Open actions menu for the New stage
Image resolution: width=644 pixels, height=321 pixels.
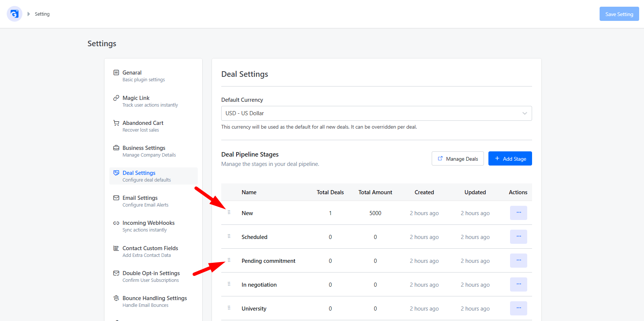(519, 213)
